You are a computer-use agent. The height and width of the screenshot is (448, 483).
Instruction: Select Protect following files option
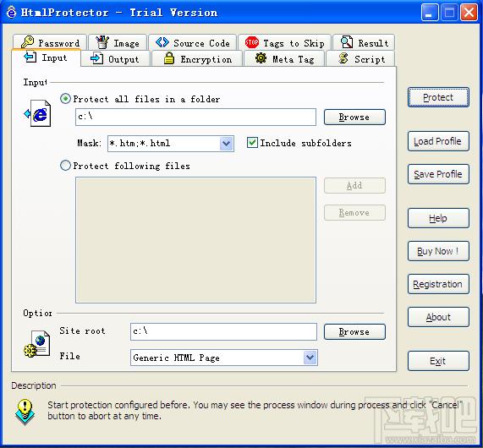tap(65, 166)
